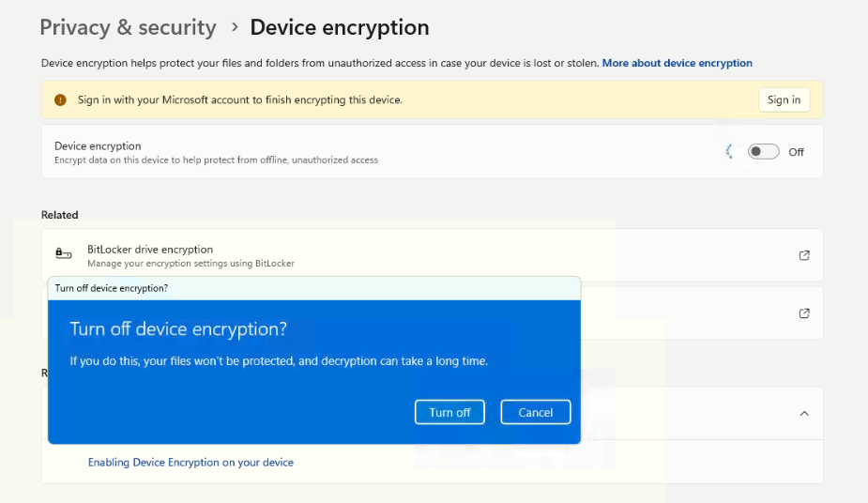Click the small dialog title bar text
This screenshot has width=868, height=503.
click(112, 288)
